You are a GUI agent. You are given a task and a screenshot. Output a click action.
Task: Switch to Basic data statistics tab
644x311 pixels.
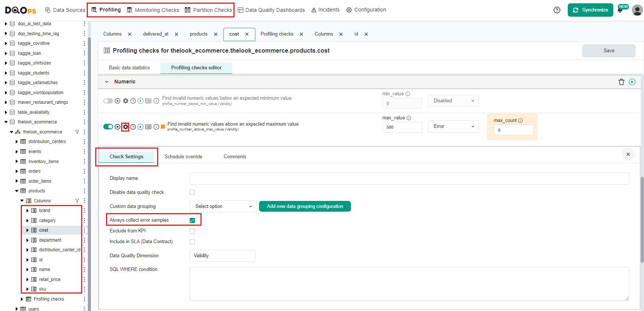point(129,68)
